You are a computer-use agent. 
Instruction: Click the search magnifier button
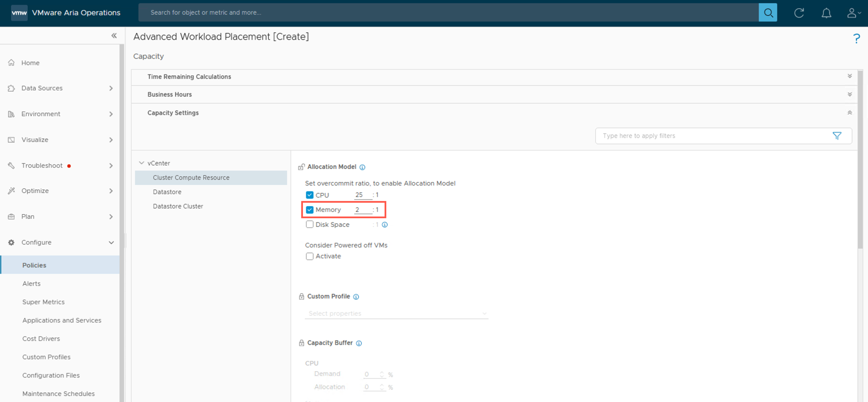tap(768, 13)
